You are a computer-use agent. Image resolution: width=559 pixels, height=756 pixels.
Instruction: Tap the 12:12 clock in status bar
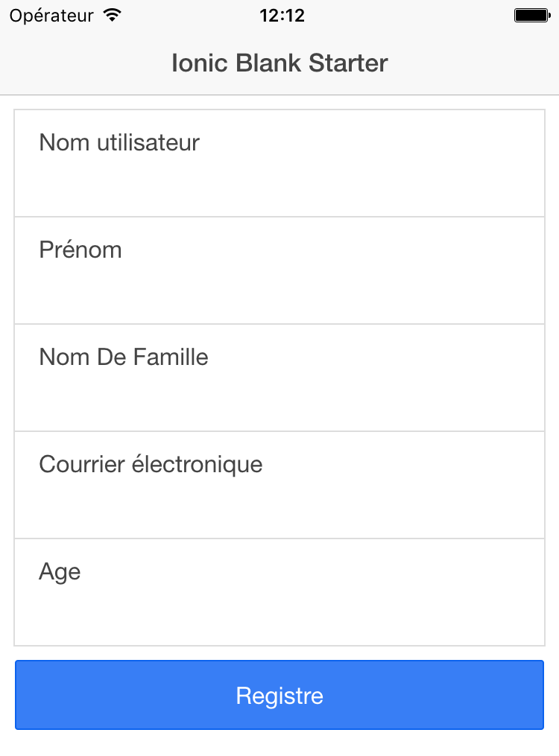pos(282,16)
